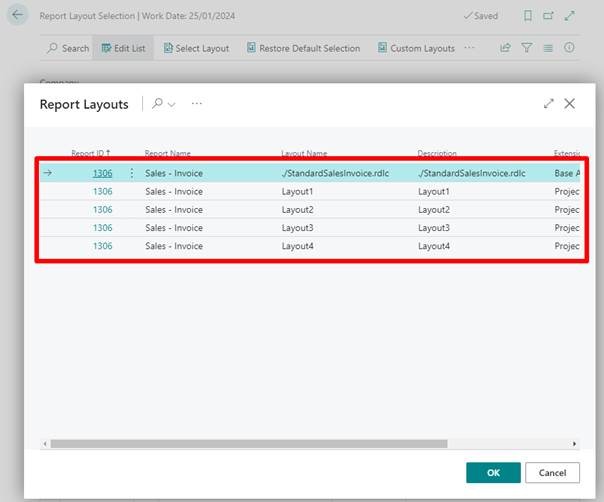The image size is (604, 502).
Task: Click the information circle icon
Action: (570, 48)
